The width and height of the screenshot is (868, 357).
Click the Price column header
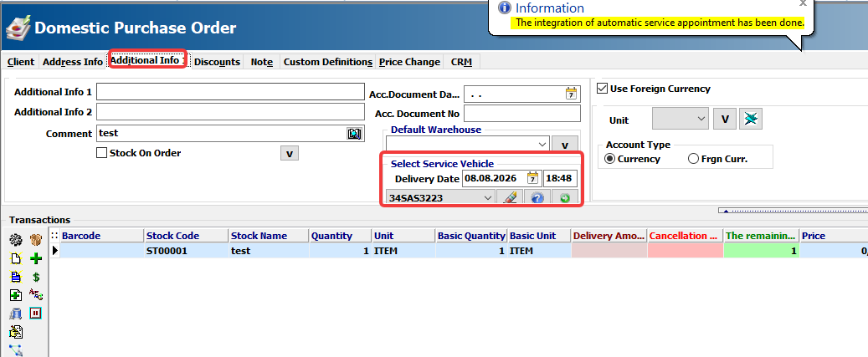[834, 236]
